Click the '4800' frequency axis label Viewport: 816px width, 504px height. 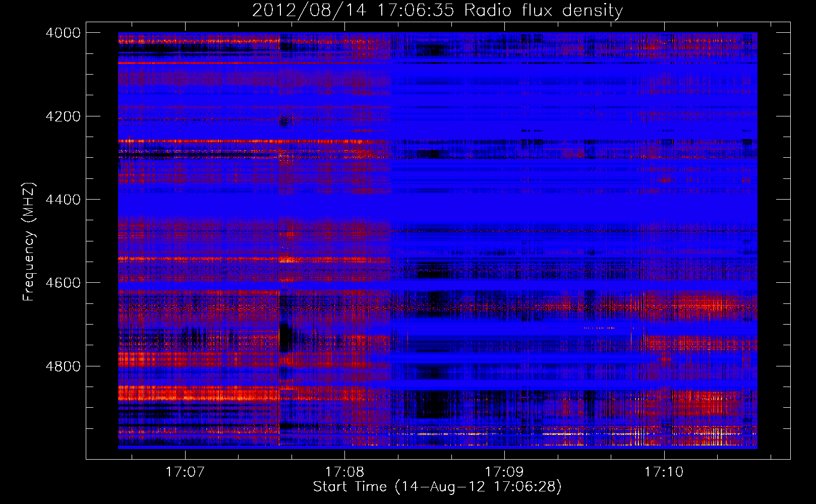(63, 366)
